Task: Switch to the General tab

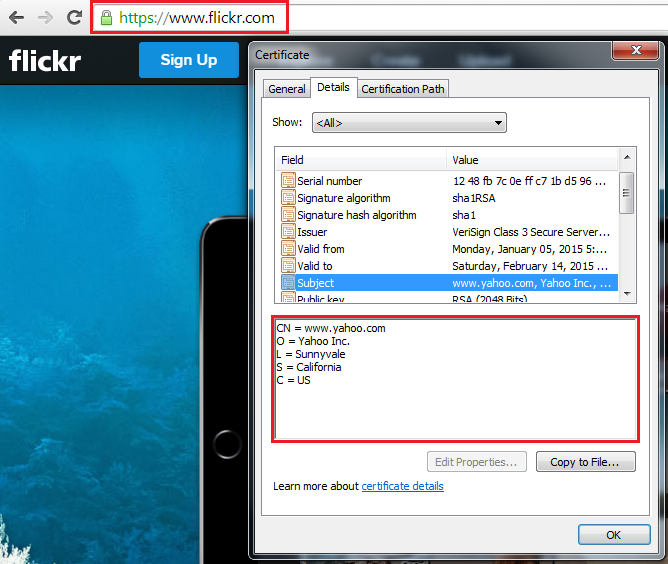Action: click(286, 89)
